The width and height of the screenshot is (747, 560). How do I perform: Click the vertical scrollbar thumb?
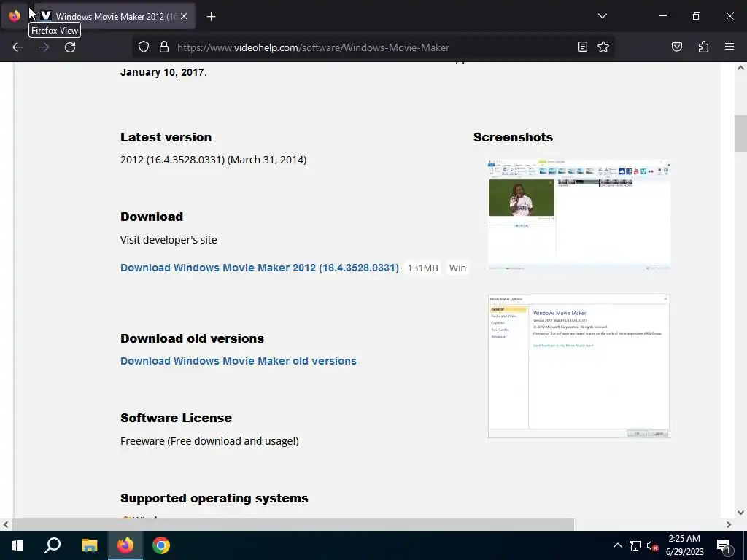[x=740, y=133]
